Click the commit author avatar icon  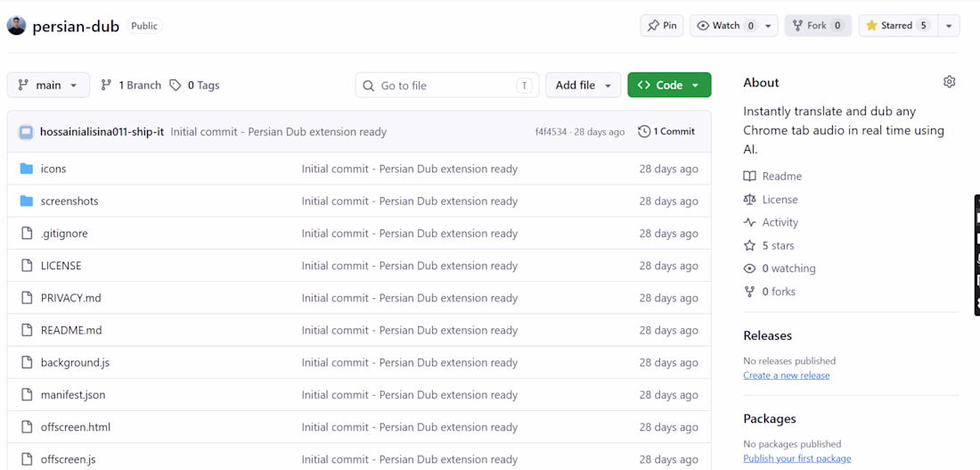26,132
